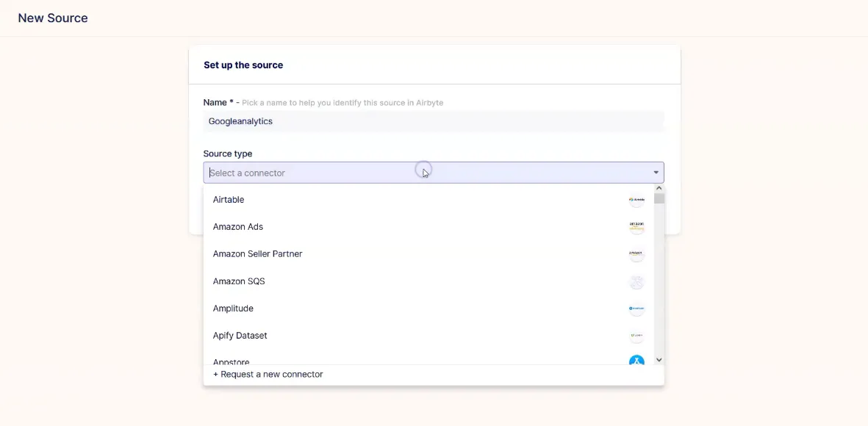Click the dropdown list scroll-down arrow
This screenshot has height=426, width=868.
click(659, 360)
